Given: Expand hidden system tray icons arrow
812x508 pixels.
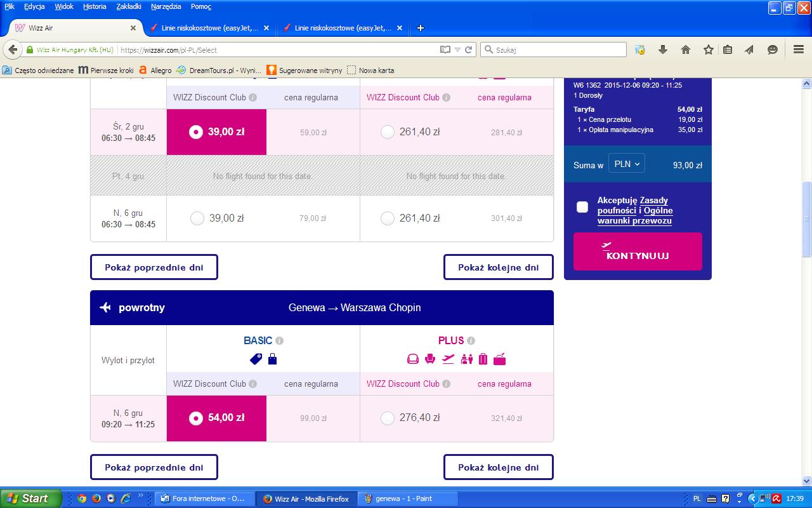Looking at the screenshot, I should tap(753, 498).
